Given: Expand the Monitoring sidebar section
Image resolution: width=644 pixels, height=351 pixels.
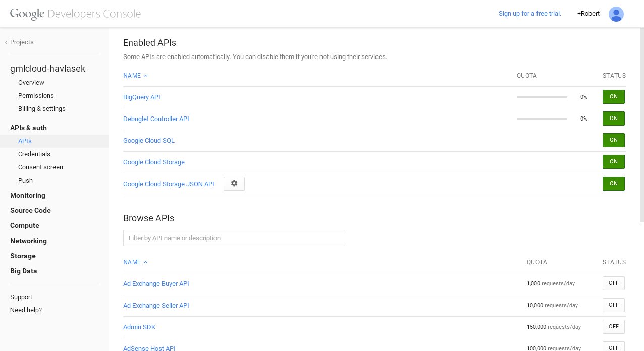Looking at the screenshot, I should pyautogui.click(x=28, y=195).
